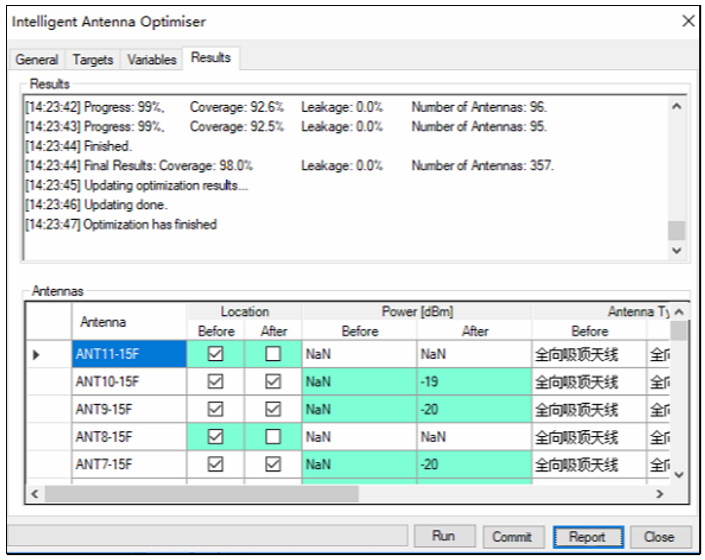
Task: Click the results log vertical scrollbar thumb
Action: click(677, 231)
